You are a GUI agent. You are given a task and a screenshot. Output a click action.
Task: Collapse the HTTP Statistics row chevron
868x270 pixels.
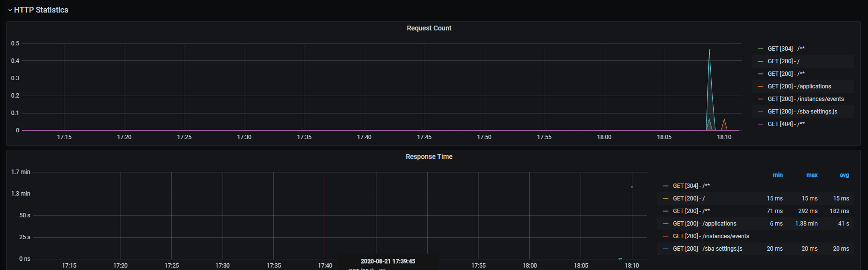point(10,10)
